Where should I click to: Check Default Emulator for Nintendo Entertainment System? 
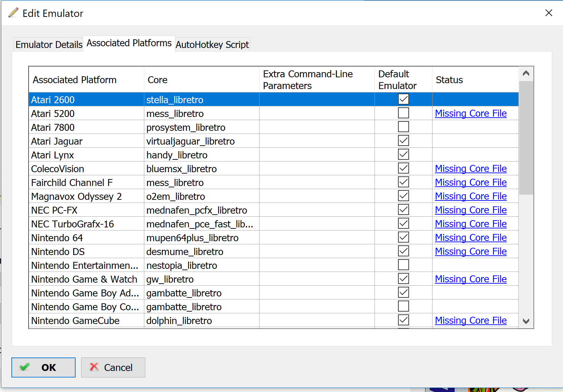pos(404,265)
